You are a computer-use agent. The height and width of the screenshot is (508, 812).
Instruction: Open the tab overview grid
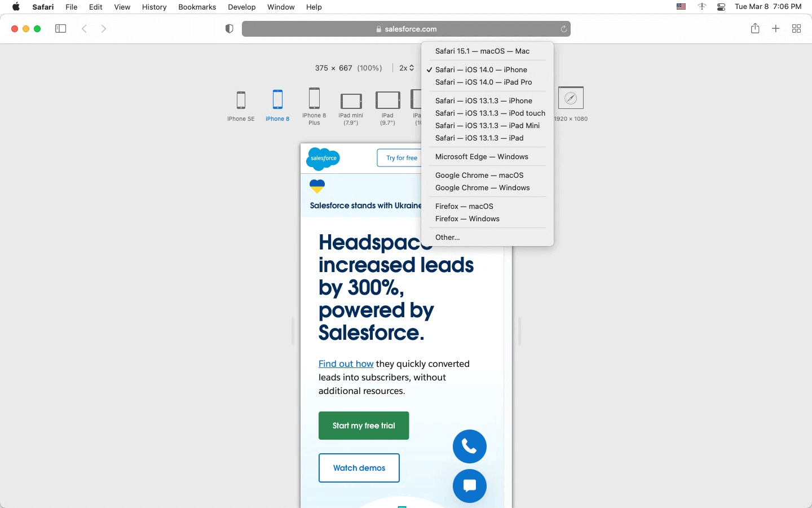797,28
